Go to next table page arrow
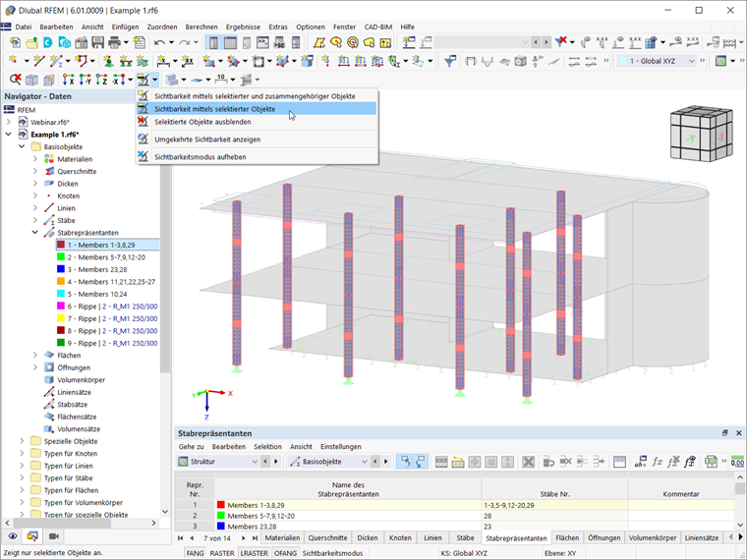Screen dimensions: 747x560 [x=243, y=538]
